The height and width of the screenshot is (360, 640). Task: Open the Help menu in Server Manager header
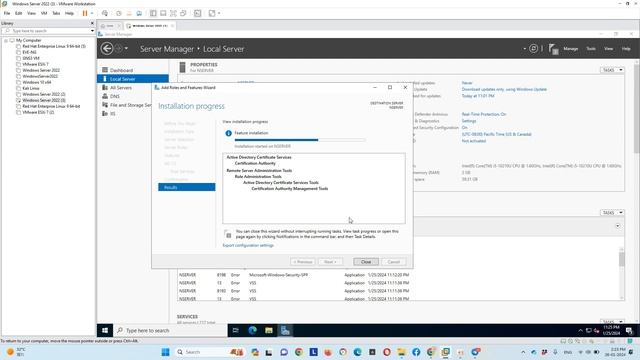pyautogui.click(x=626, y=49)
